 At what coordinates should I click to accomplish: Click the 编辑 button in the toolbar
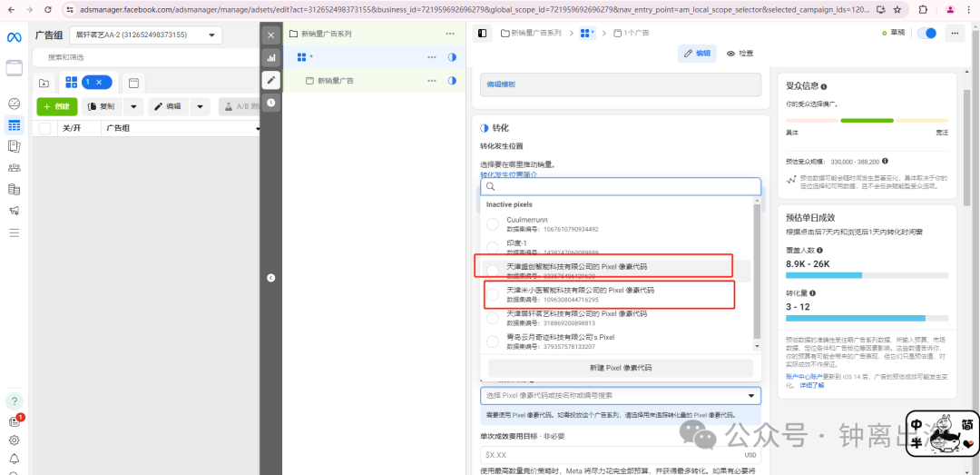click(168, 106)
